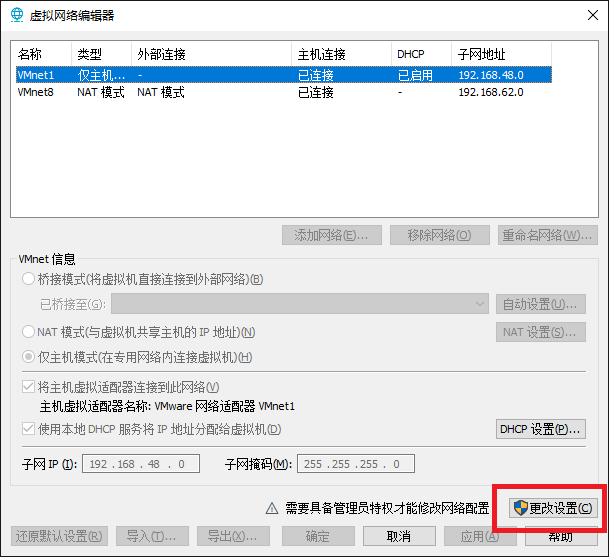609x557 pixels.
Task: Click the shield icon on Change Settings button
Action: pos(520,508)
